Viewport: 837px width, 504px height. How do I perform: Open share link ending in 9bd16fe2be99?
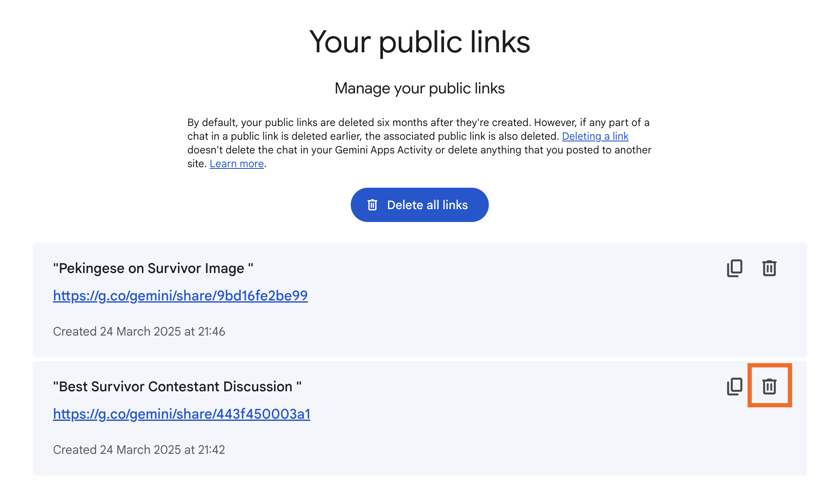181,296
